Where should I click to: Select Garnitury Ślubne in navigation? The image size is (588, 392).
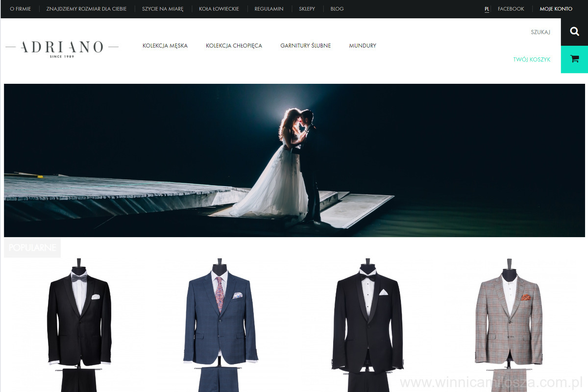click(305, 46)
